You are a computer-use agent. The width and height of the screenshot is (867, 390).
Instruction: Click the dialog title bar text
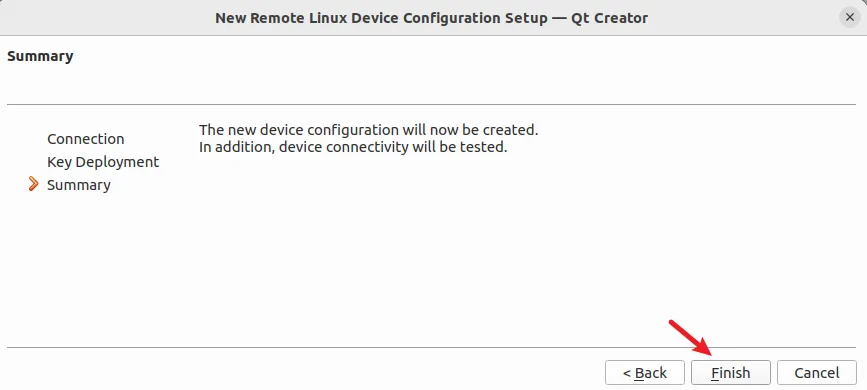431,18
